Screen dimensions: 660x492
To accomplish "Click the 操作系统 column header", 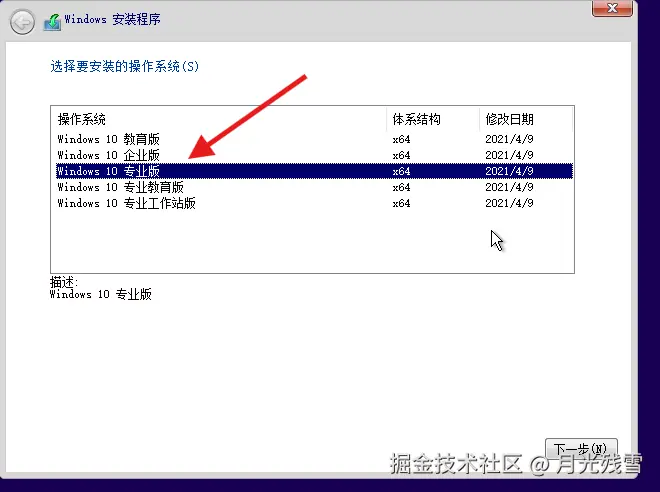I will 219,119.
